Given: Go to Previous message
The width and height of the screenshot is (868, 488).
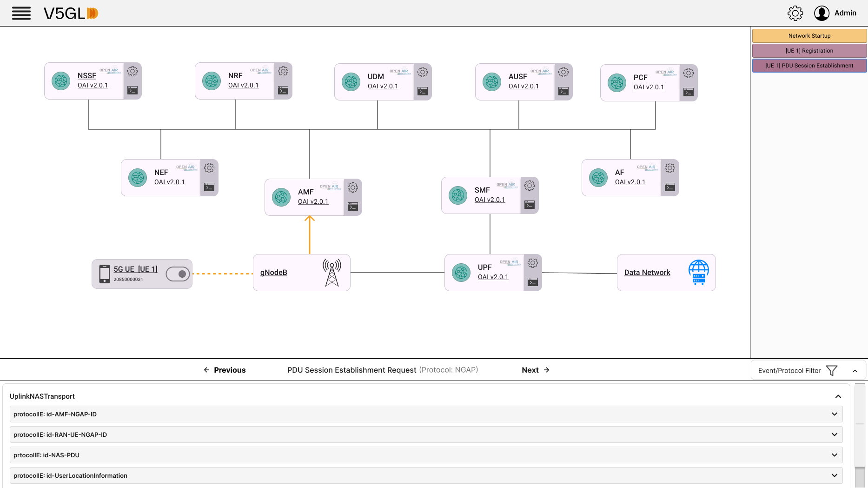Looking at the screenshot, I should [225, 370].
